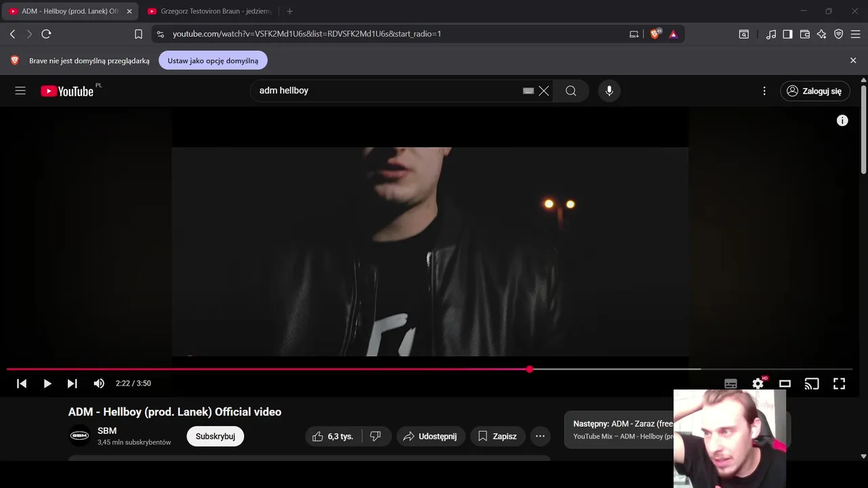
Task: Click the red progress bar scrubber
Action: coord(530,369)
